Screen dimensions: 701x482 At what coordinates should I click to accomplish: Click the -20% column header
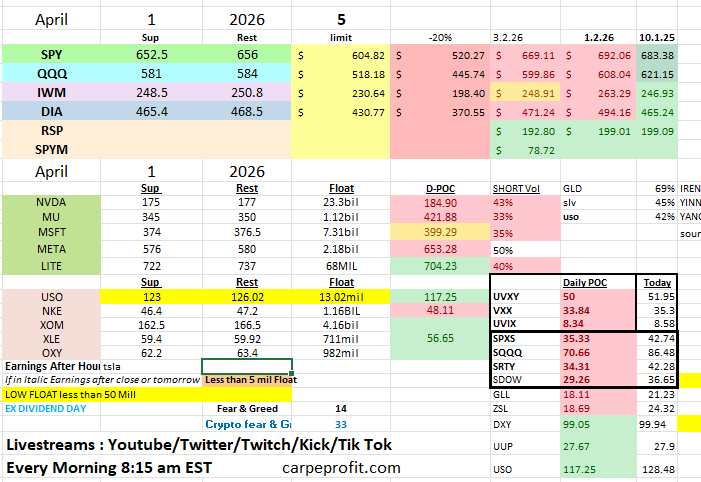(x=440, y=38)
